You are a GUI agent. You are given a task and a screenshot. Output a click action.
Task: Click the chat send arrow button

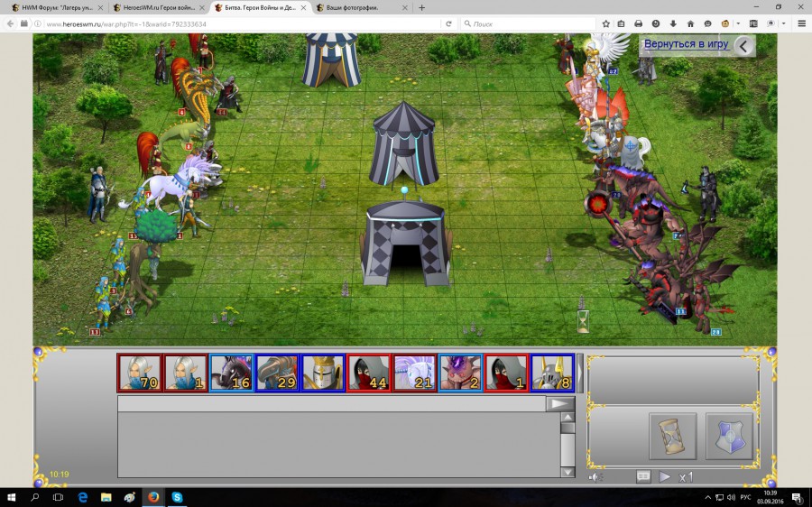560,404
